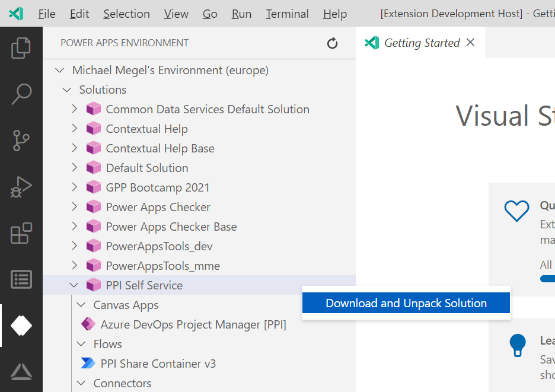The height and width of the screenshot is (392, 555).
Task: Open the Edit menu
Action: 79,14
